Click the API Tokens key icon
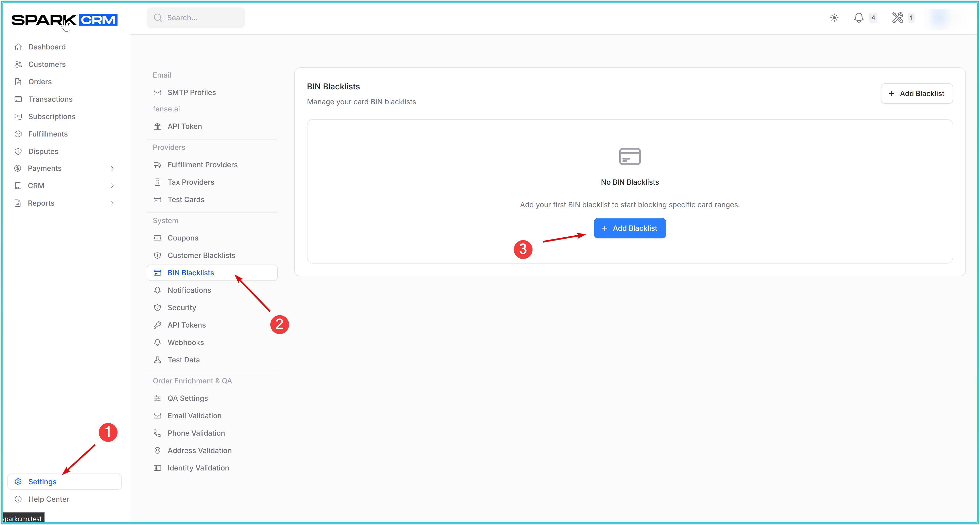Viewport: 980px width, 525px height. (x=157, y=325)
